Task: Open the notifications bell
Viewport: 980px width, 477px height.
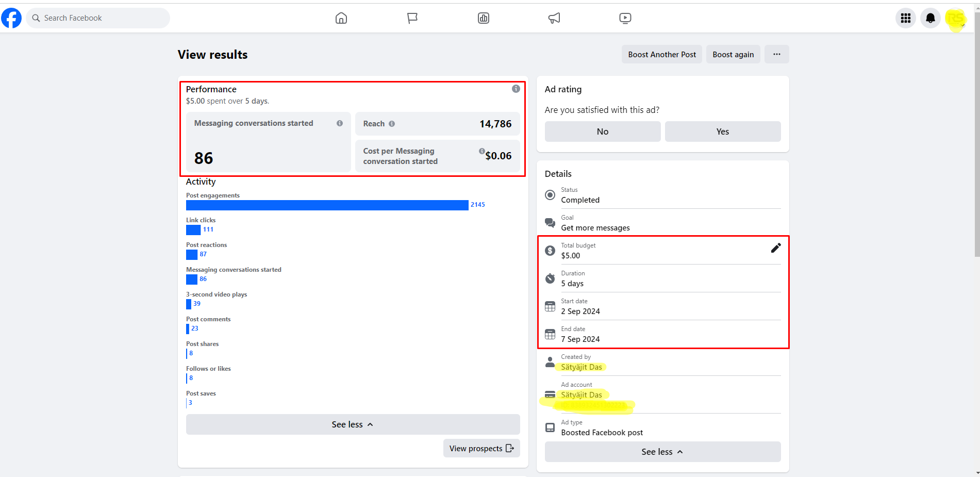Action: 931,19
